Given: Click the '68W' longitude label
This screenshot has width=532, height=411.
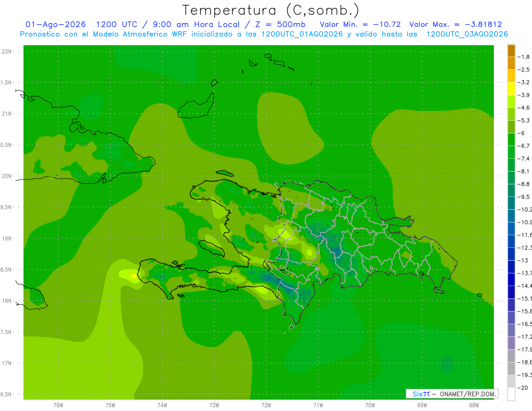Looking at the screenshot, I should click(x=473, y=405).
